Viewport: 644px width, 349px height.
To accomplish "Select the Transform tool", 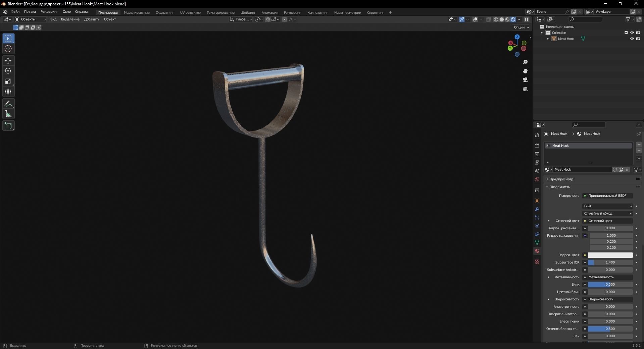I will tap(8, 92).
